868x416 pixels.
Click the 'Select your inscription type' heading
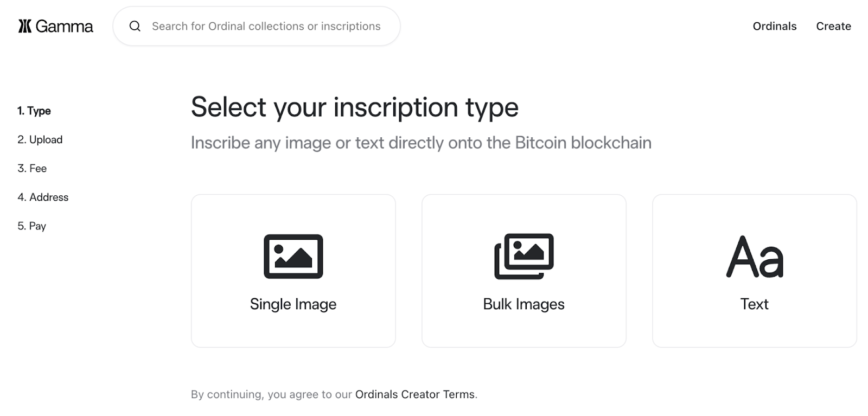click(x=355, y=107)
